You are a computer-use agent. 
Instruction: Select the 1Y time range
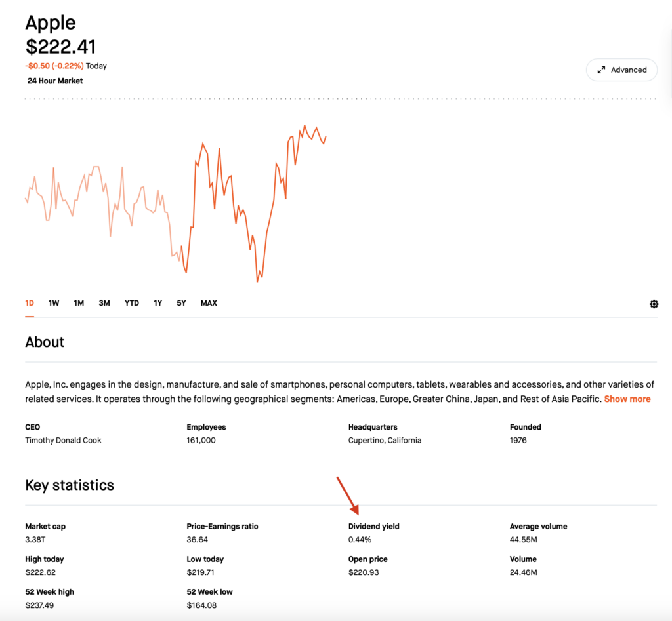[158, 303]
